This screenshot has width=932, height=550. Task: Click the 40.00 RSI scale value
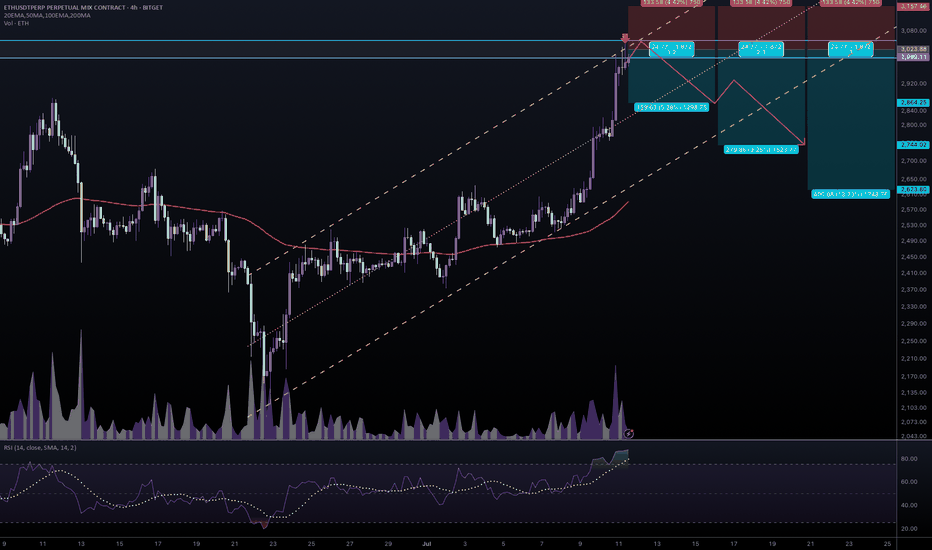click(x=909, y=505)
